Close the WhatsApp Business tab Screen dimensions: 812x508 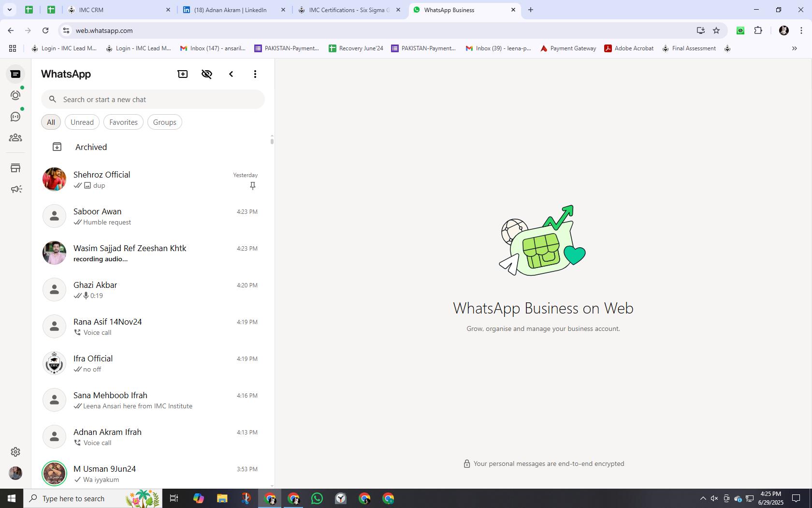point(513,10)
